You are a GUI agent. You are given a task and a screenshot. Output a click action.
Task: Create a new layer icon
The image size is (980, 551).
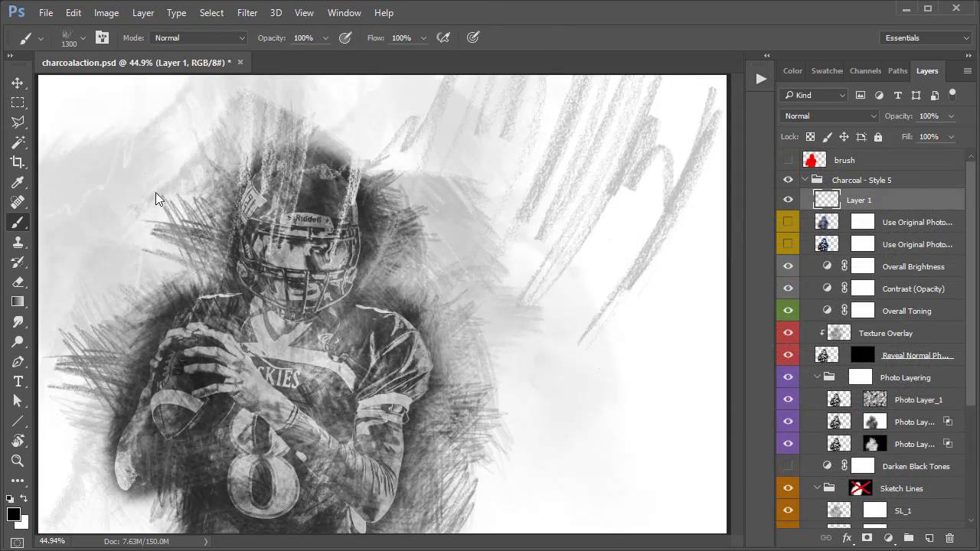tap(929, 538)
